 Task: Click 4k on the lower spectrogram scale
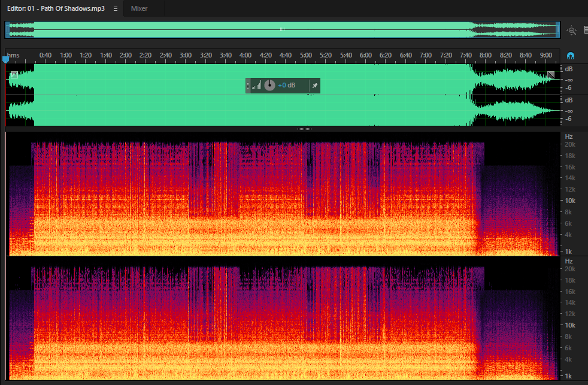pos(568,359)
